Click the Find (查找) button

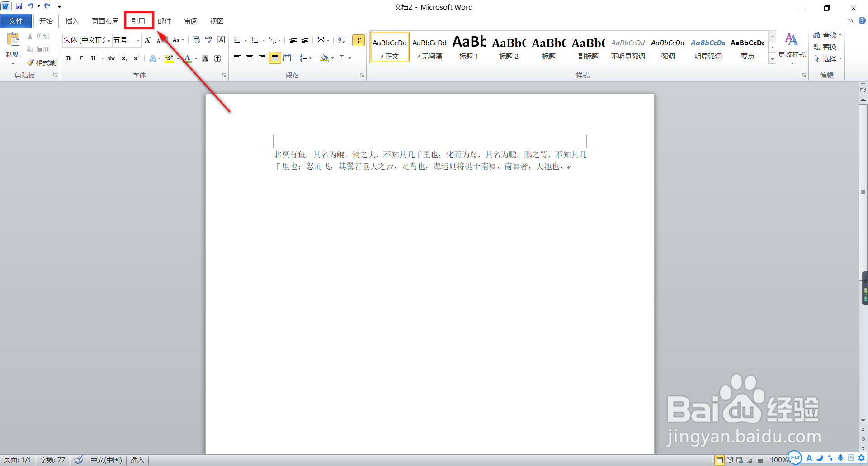(x=828, y=35)
